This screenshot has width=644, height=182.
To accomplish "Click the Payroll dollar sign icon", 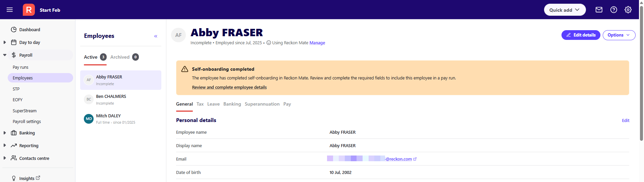I will 14,55.
